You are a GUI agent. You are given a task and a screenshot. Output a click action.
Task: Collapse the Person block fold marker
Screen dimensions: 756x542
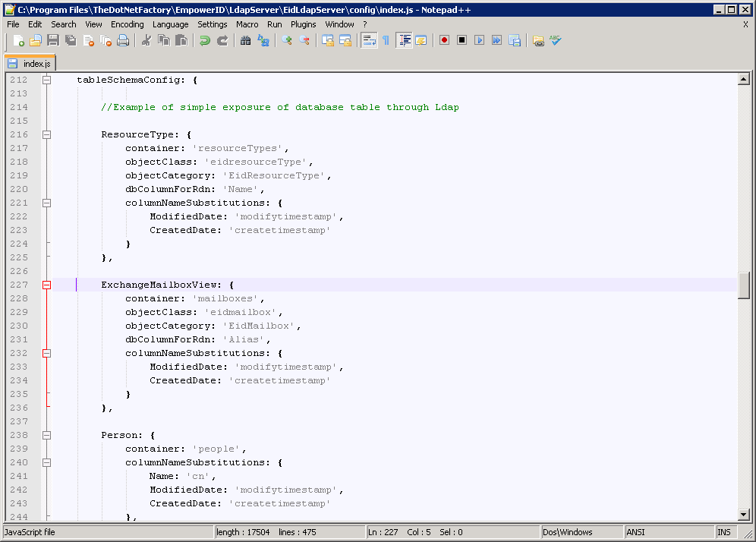(x=46, y=436)
